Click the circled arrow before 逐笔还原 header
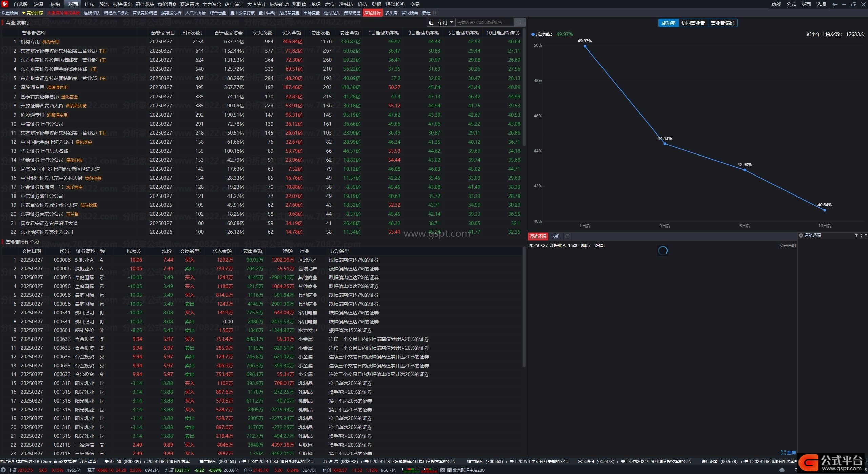The image size is (868, 474). point(801,235)
